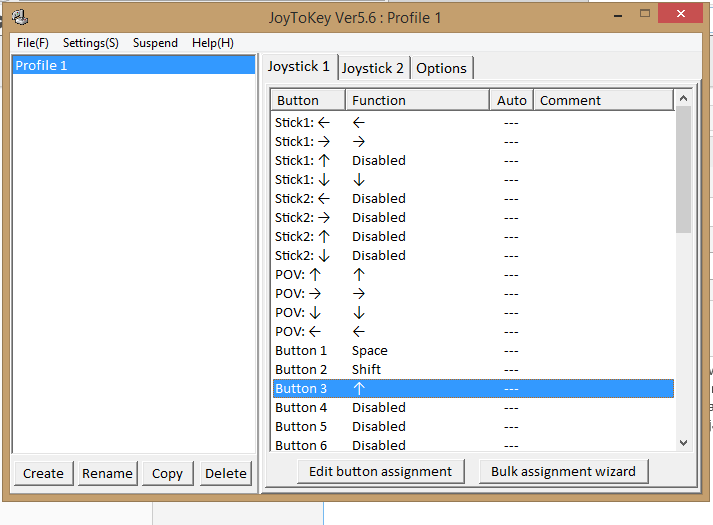This screenshot has width=713, height=525.
Task: Switch to the Joystick 1 tab
Action: [x=299, y=66]
